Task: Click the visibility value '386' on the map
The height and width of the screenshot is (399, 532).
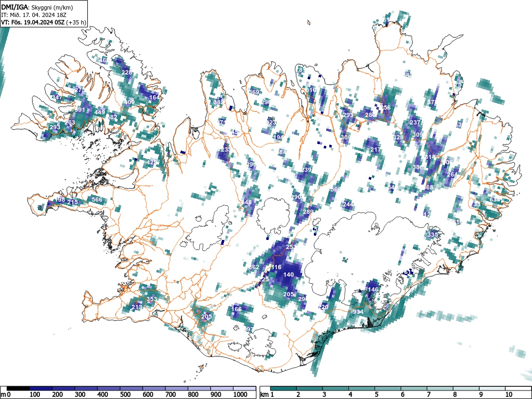Action: pyautogui.click(x=418, y=167)
